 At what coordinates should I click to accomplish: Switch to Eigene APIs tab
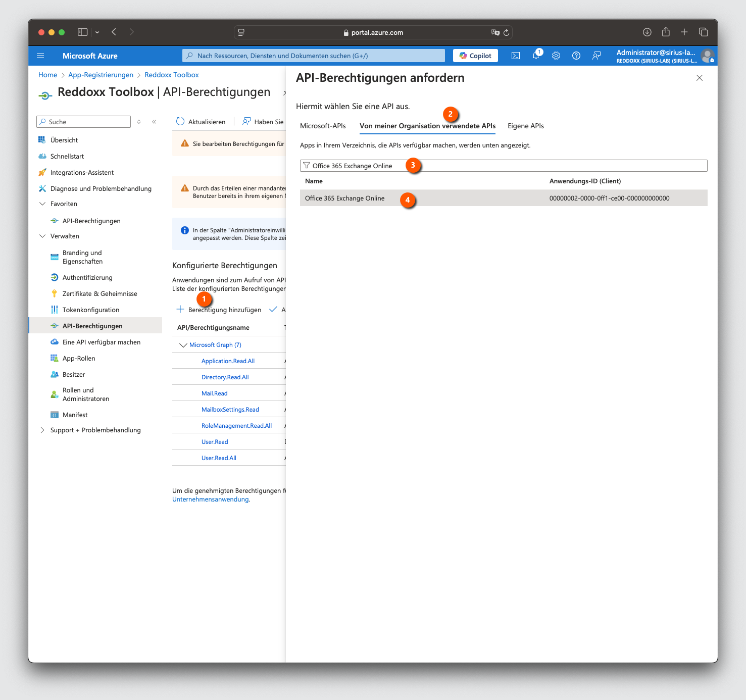[526, 126]
